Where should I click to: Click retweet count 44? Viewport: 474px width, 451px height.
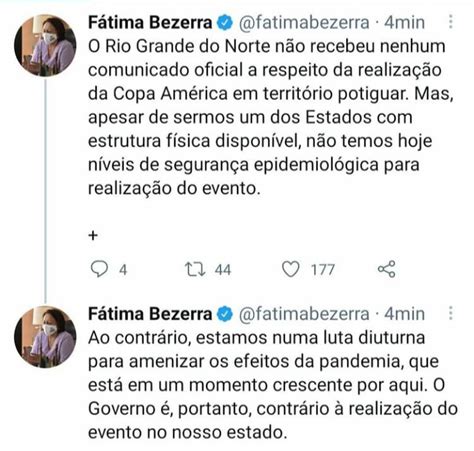pyautogui.click(x=223, y=270)
